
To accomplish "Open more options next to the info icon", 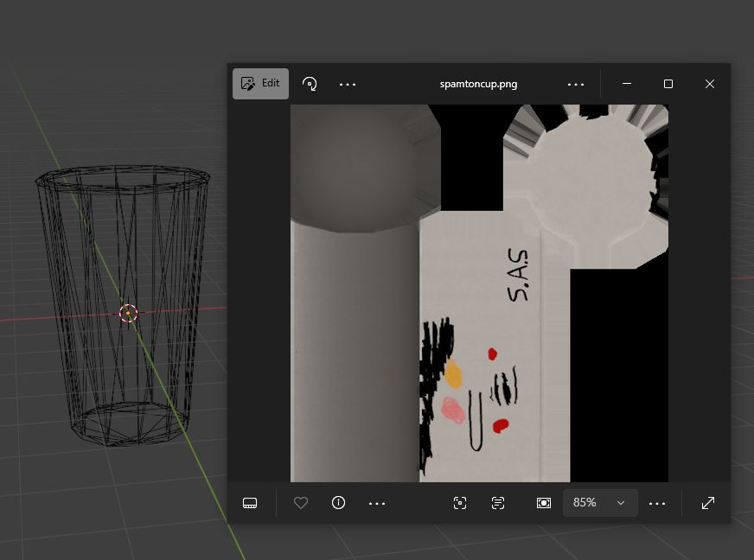I will [x=376, y=503].
